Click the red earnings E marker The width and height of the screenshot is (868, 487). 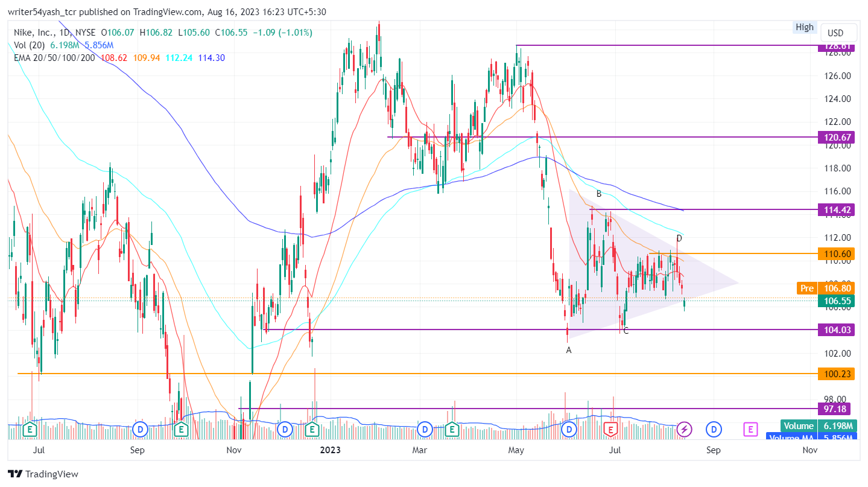pos(610,430)
